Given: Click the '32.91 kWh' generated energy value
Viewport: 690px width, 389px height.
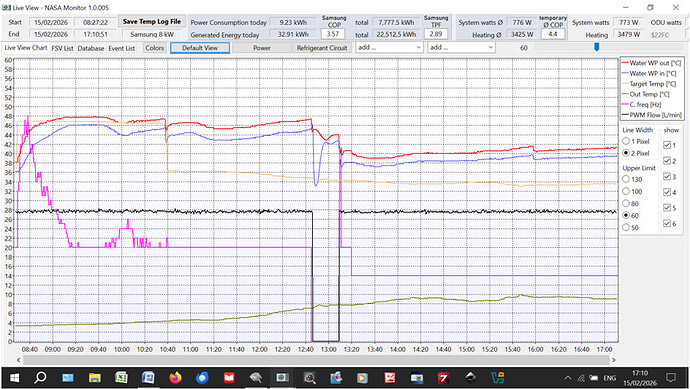Looking at the screenshot, I should tap(293, 34).
